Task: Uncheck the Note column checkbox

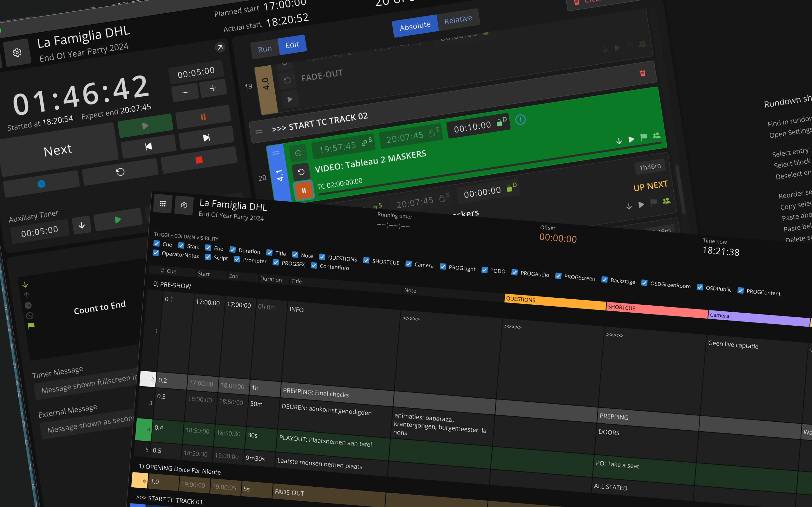Action: (295, 255)
